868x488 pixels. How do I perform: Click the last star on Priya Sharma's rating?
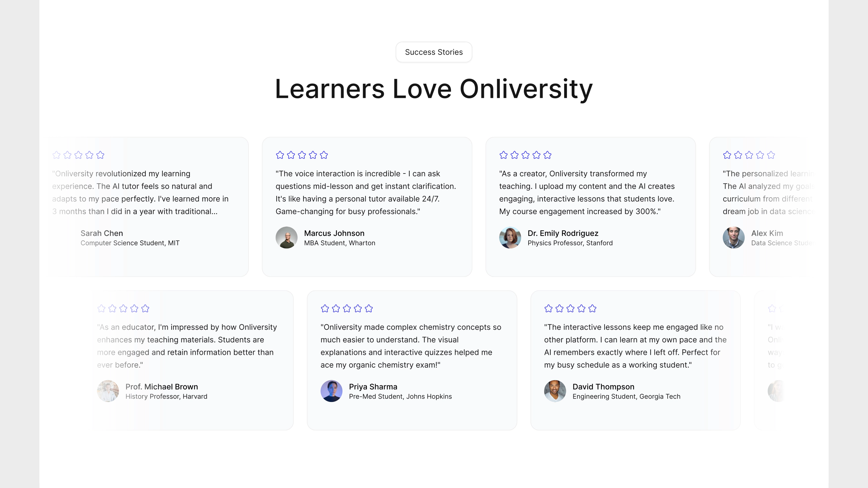tap(369, 309)
